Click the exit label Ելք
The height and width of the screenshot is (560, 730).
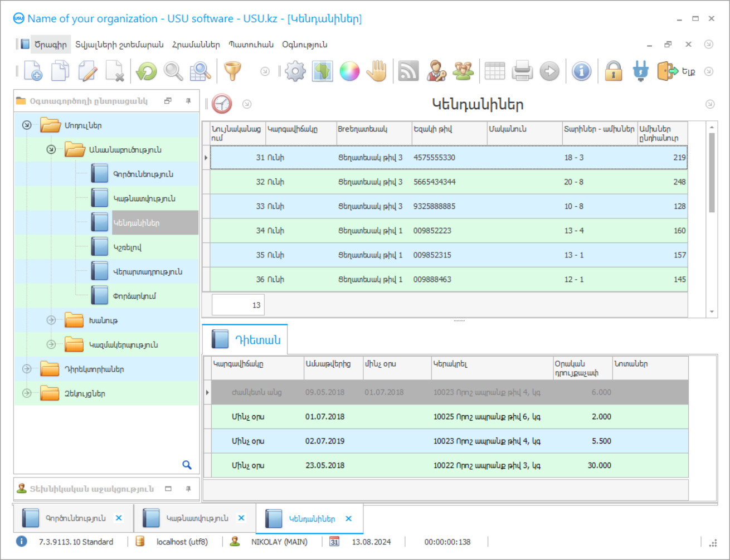click(689, 71)
